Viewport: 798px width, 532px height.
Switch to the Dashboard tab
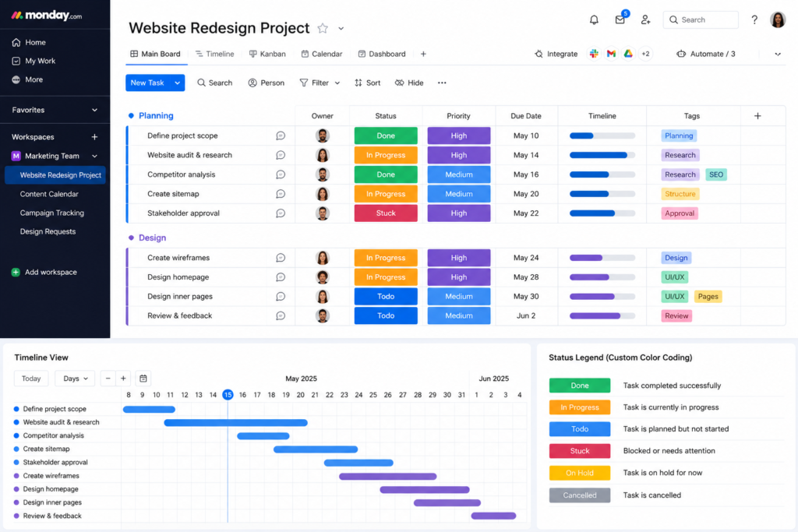click(x=382, y=54)
